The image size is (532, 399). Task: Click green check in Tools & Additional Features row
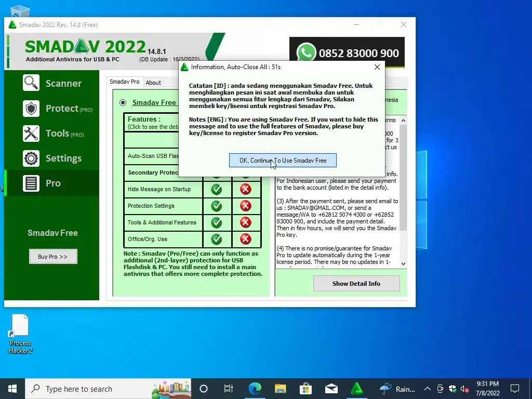coord(217,222)
